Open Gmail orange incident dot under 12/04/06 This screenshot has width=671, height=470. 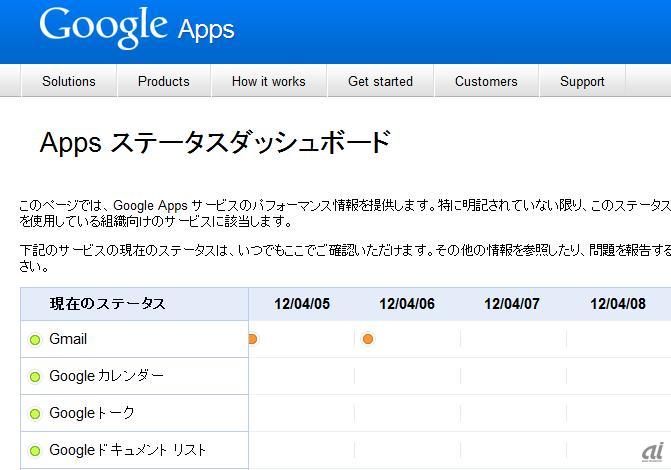click(x=368, y=339)
